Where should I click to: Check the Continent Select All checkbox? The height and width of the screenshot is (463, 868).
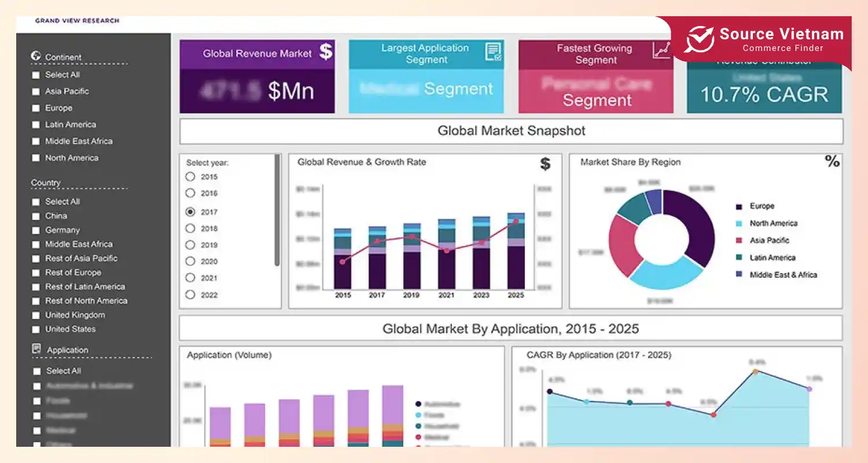[36, 75]
